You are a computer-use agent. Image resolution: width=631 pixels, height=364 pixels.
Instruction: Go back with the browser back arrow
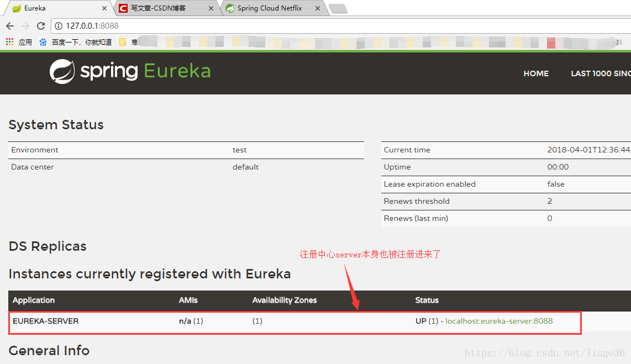10,26
